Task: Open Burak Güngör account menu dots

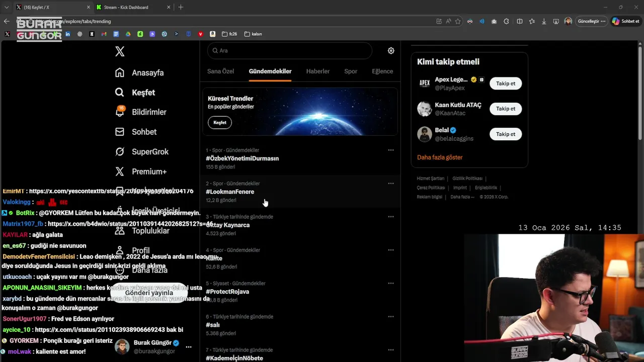Action: pos(189,347)
